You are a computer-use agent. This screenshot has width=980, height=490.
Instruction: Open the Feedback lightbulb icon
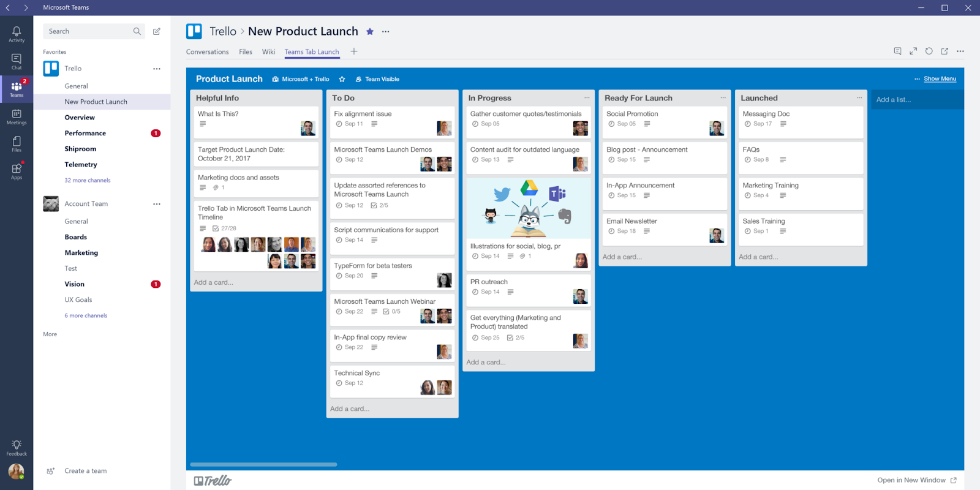(17, 448)
